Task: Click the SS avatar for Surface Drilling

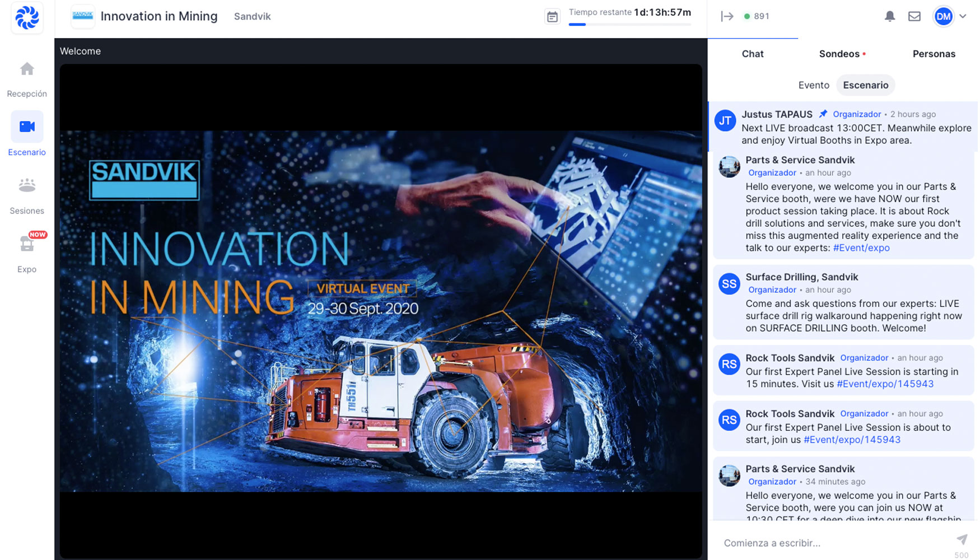Action: click(729, 284)
